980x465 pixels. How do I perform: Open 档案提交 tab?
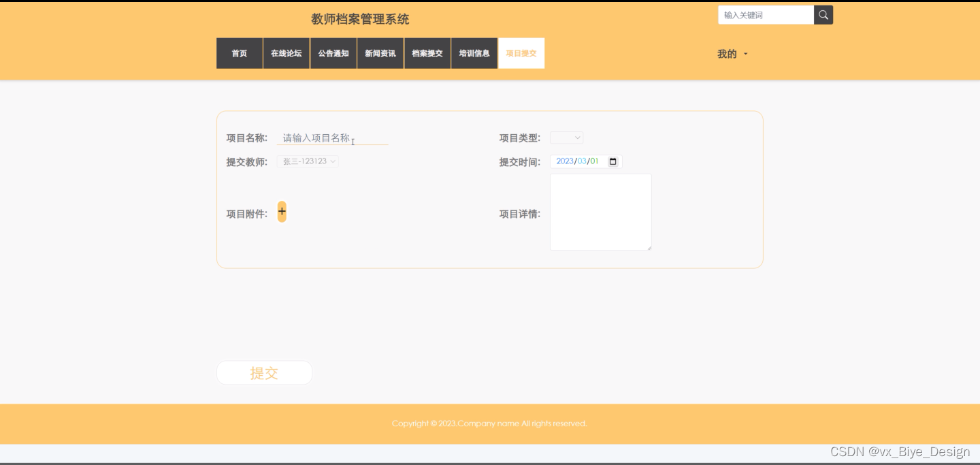427,53
